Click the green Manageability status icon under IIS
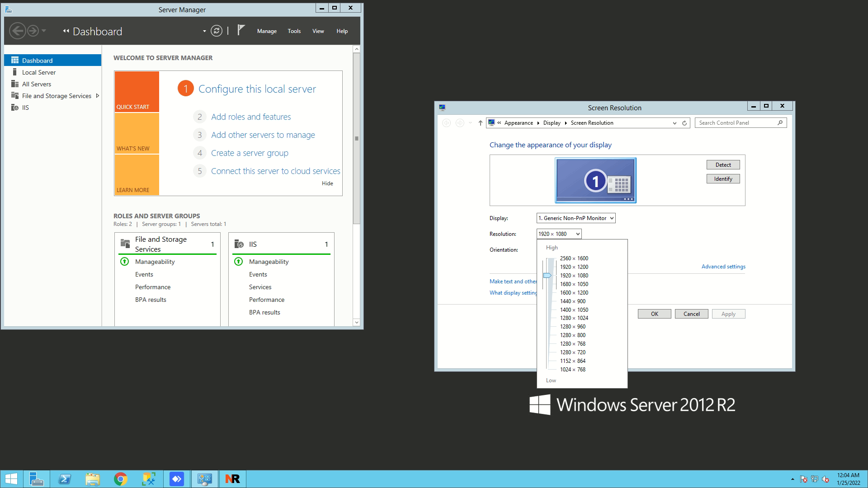Image resolution: width=868 pixels, height=488 pixels. click(239, 262)
